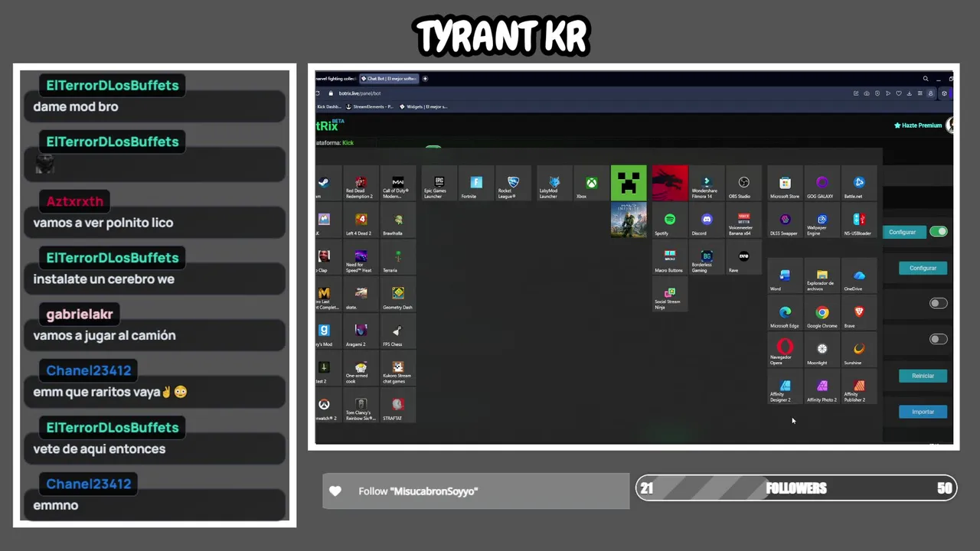Switch to the Chat Bot browser tab
This screenshot has height=551, width=980.
(388, 79)
